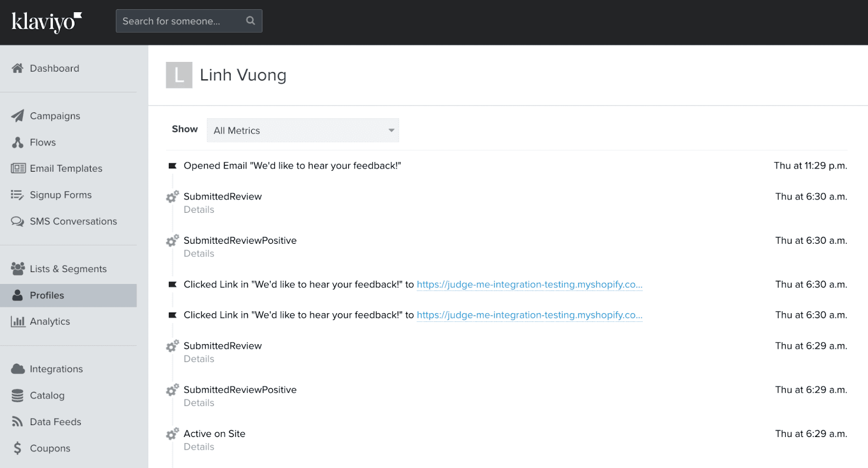This screenshot has height=468, width=868.
Task: Click the Integrations cloud icon
Action: (x=17, y=369)
